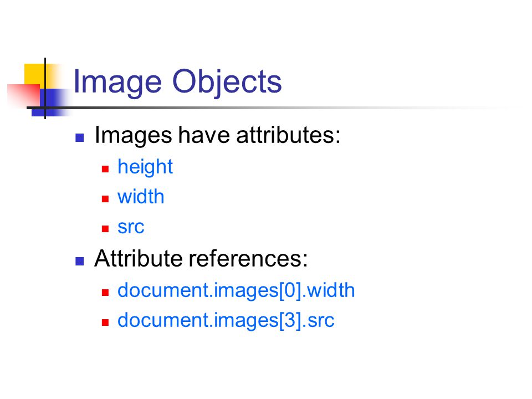Click red bullet next to 'height'
This screenshot has width=532, height=399.
105,168
